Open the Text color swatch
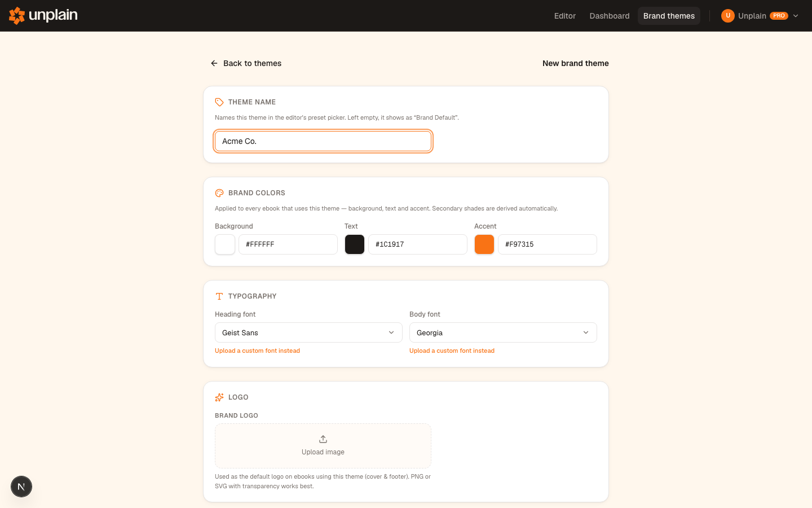The image size is (812, 508). click(355, 244)
